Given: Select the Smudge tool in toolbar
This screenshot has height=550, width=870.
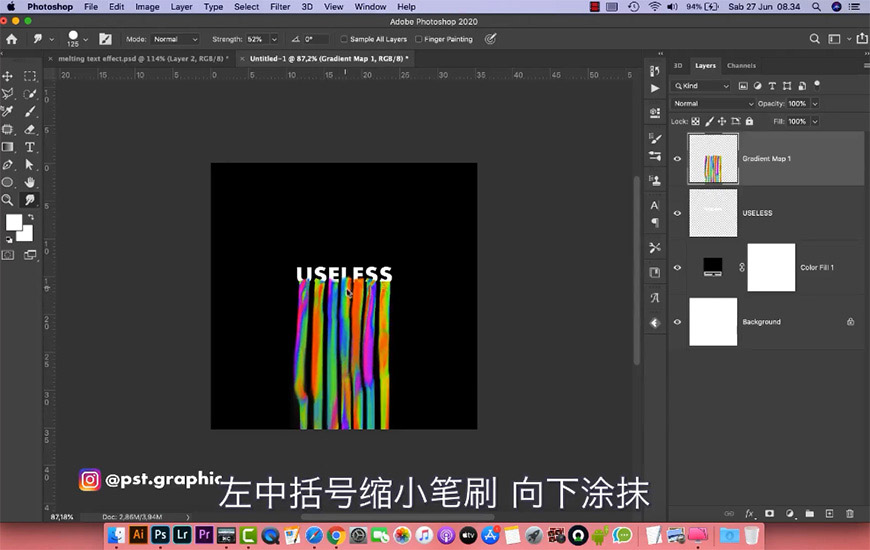Looking at the screenshot, I should tap(29, 200).
